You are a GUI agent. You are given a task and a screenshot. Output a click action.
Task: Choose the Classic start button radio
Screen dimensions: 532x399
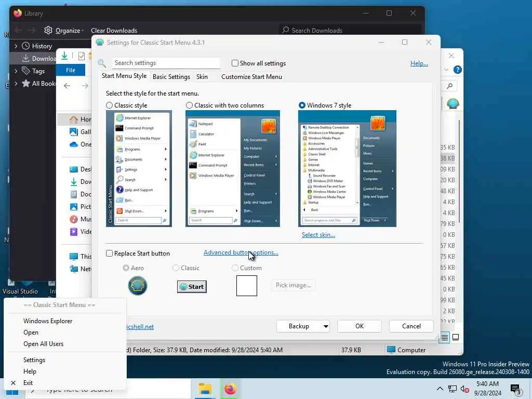[176, 268]
